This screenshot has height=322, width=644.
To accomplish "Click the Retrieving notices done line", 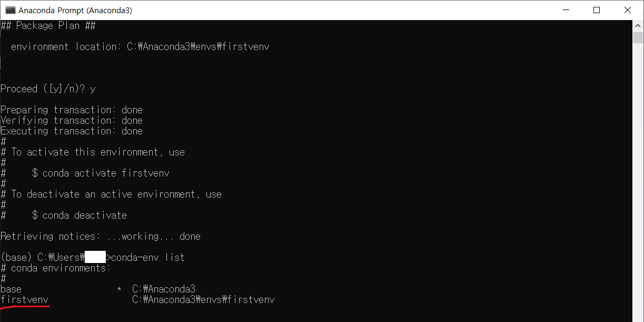I will coord(100,236).
